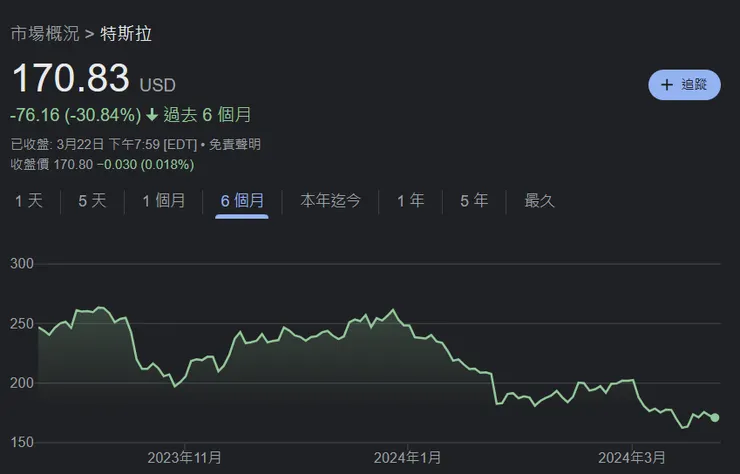
Task: Click the USD currency label
Action: tap(158, 85)
